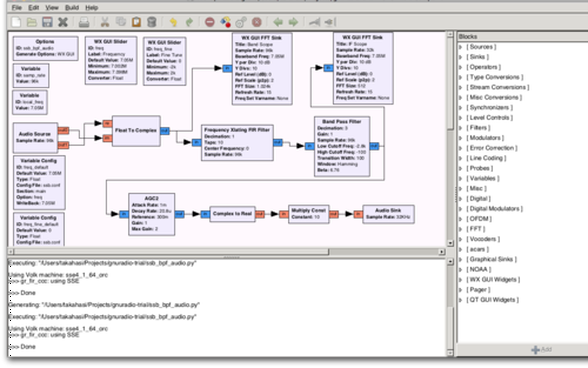Open the Build menu
The height and width of the screenshot is (368, 588).
(x=72, y=8)
